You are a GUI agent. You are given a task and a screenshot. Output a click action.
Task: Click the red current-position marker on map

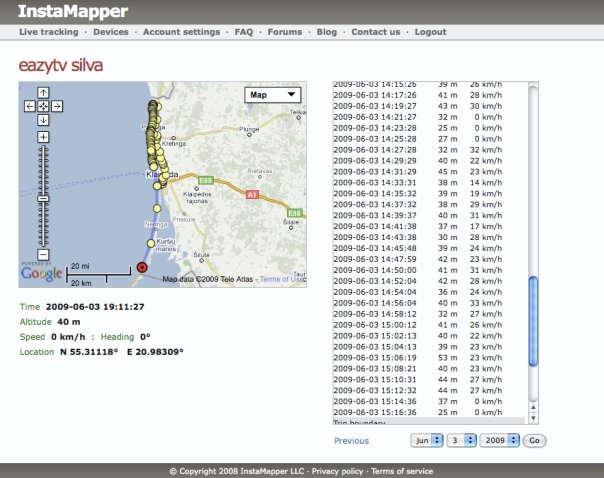pyautogui.click(x=142, y=267)
